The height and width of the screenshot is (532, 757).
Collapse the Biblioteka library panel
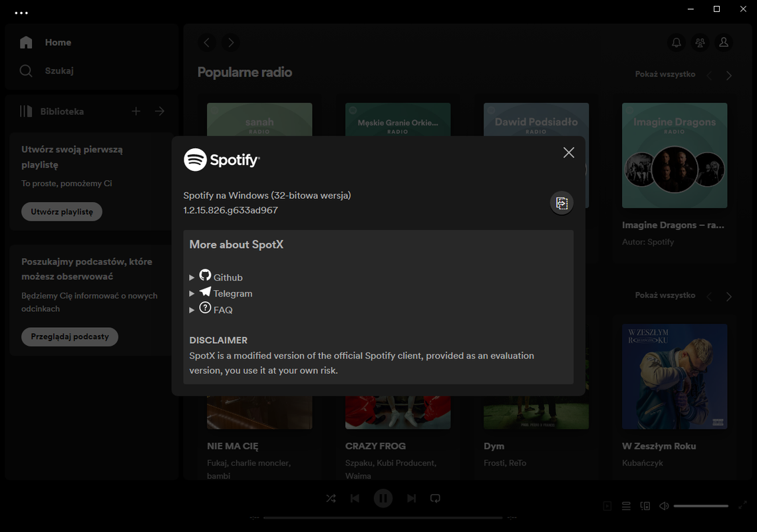pyautogui.click(x=52, y=112)
